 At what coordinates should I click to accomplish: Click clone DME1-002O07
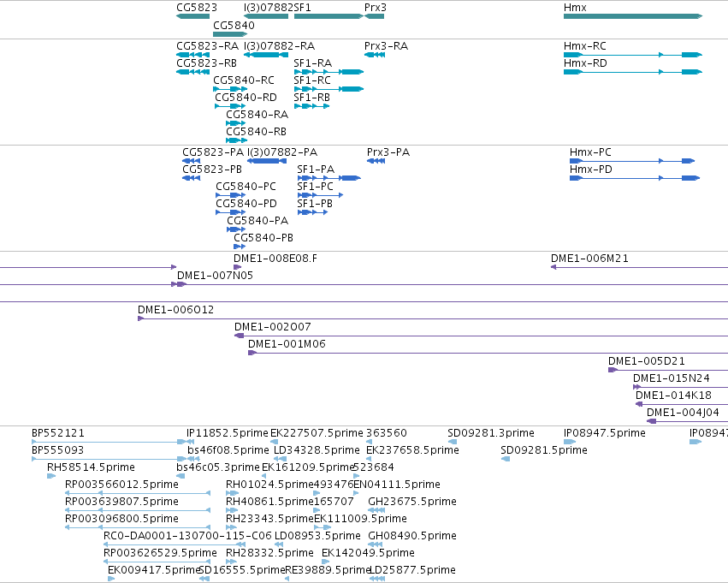pos(481,336)
